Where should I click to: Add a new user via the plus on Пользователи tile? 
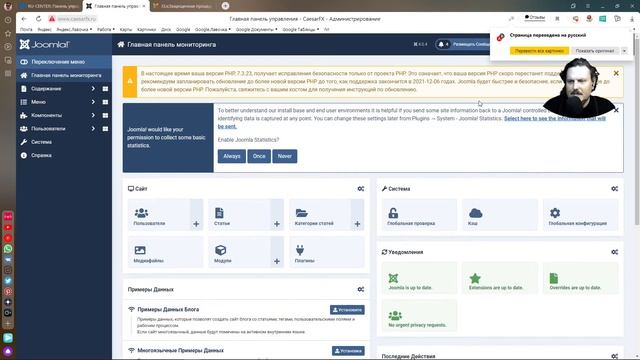pyautogui.click(x=196, y=224)
